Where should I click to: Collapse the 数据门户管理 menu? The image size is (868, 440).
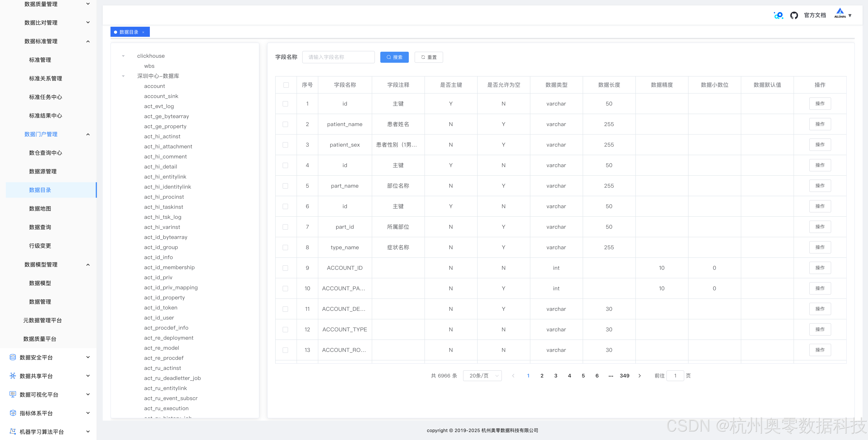[x=88, y=134]
